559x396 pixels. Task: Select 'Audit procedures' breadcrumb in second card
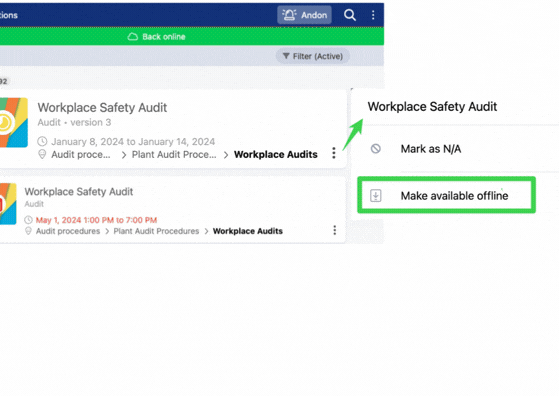(68, 231)
